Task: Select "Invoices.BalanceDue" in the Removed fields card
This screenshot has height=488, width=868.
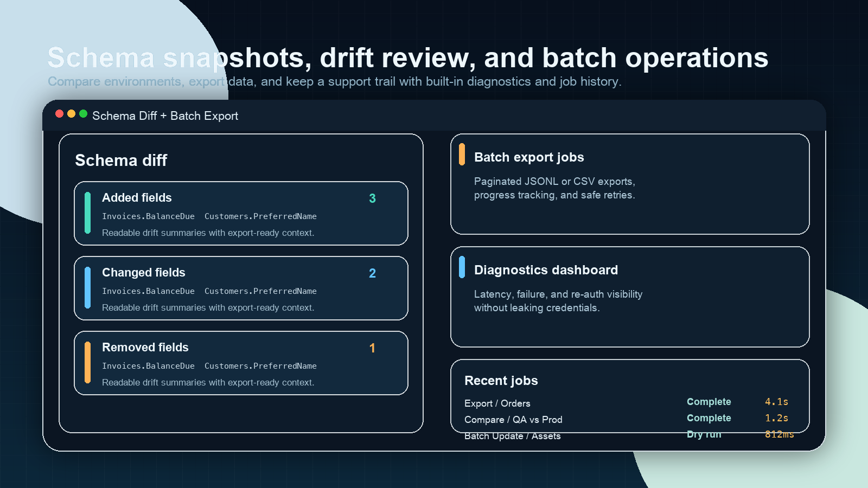Action: (x=148, y=366)
